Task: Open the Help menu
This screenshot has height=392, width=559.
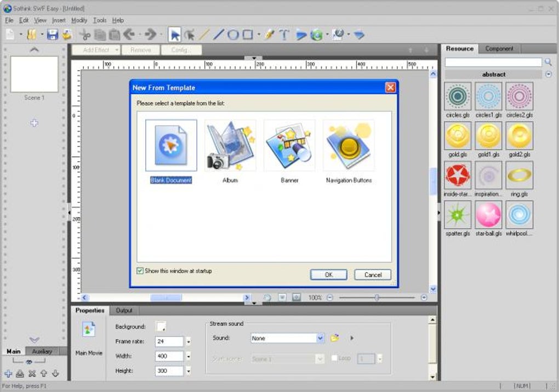Action: click(x=118, y=20)
